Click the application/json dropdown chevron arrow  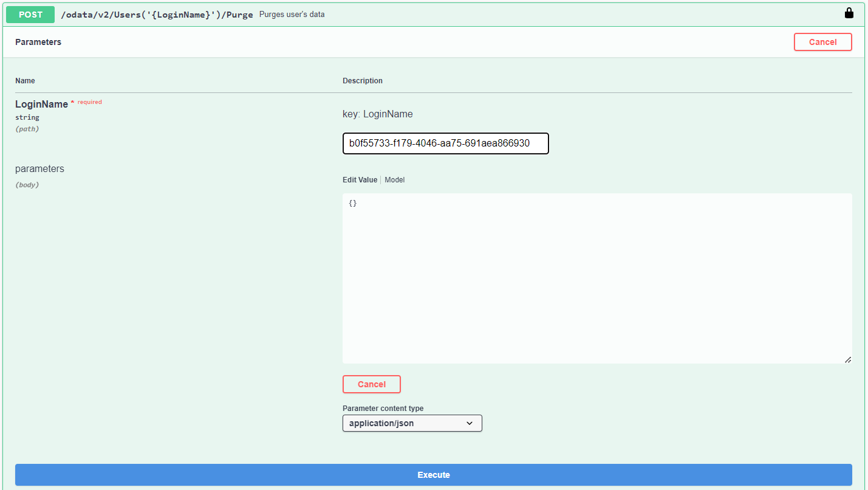pos(470,423)
